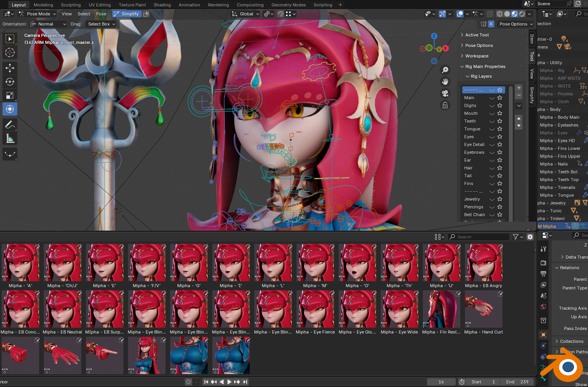Remove rig layer with minus button
The height and width of the screenshot is (387, 588).
coord(519,96)
